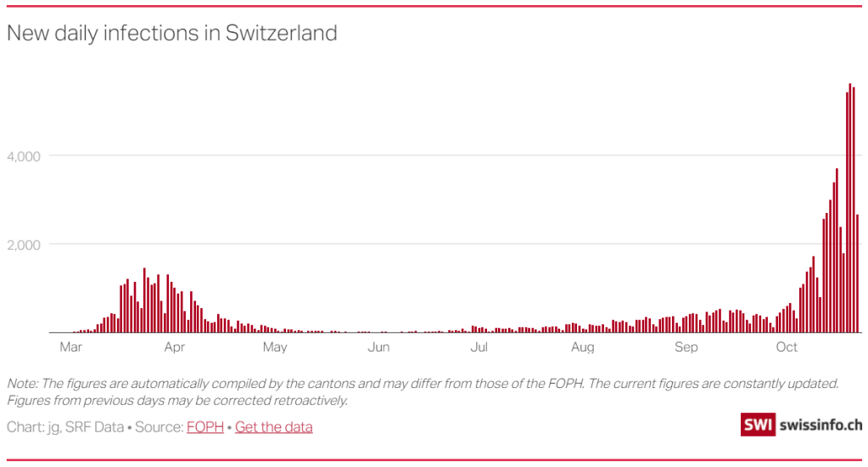Select the Mar label on the x-axis
Image resolution: width=868 pixels, height=467 pixels.
point(70,347)
